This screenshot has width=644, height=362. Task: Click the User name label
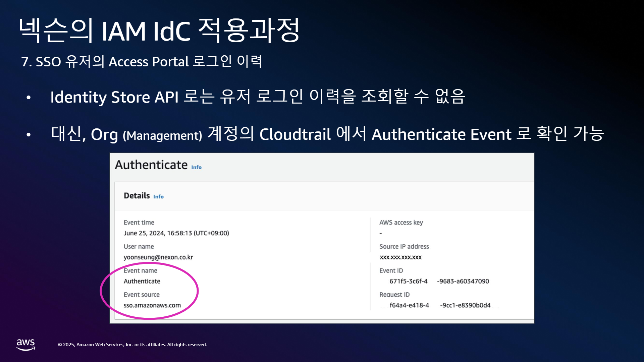pyautogui.click(x=139, y=247)
